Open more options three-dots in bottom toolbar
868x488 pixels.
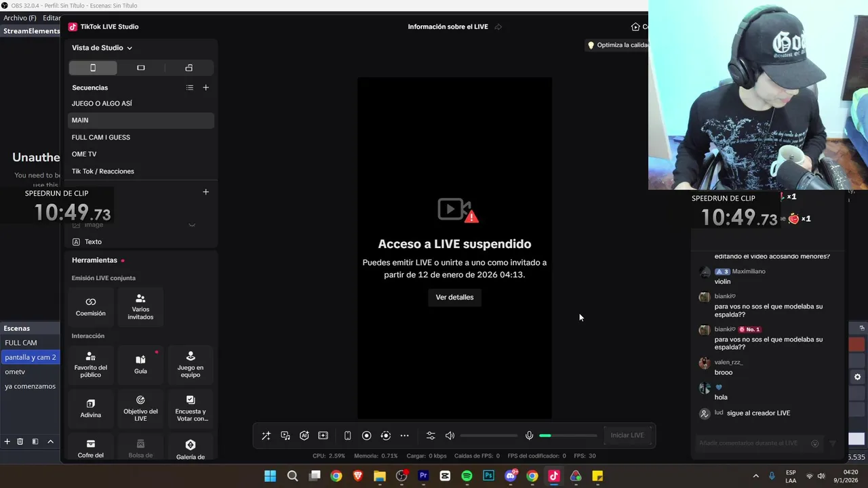click(405, 436)
